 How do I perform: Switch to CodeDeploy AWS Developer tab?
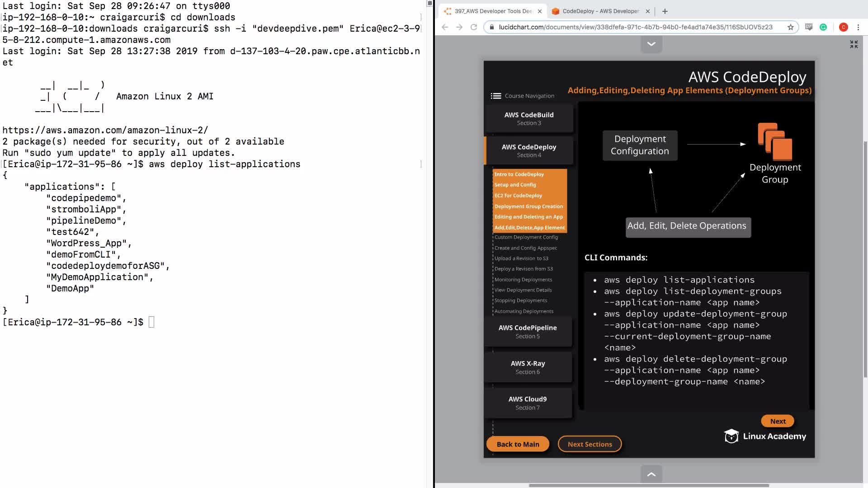coord(600,11)
